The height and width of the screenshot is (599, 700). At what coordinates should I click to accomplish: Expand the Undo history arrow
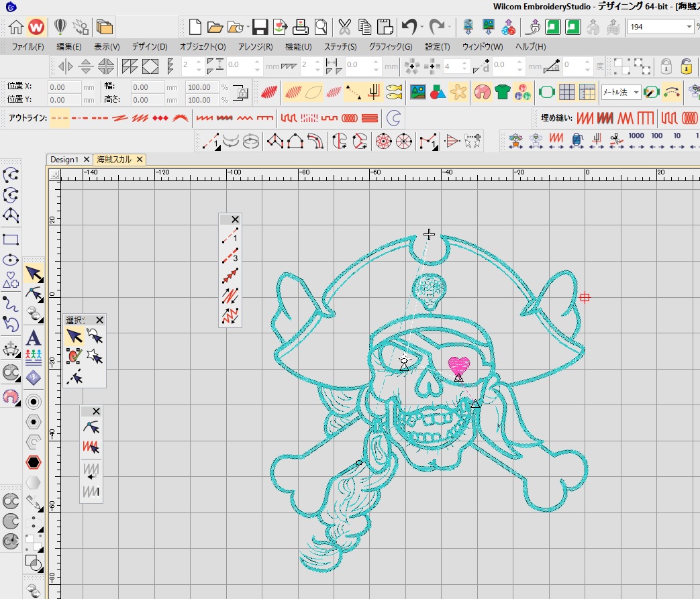422,28
